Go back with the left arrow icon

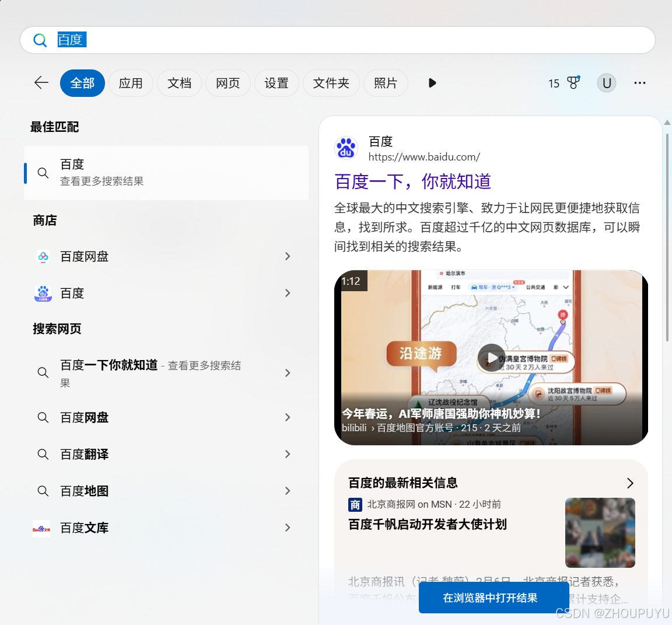click(x=41, y=83)
